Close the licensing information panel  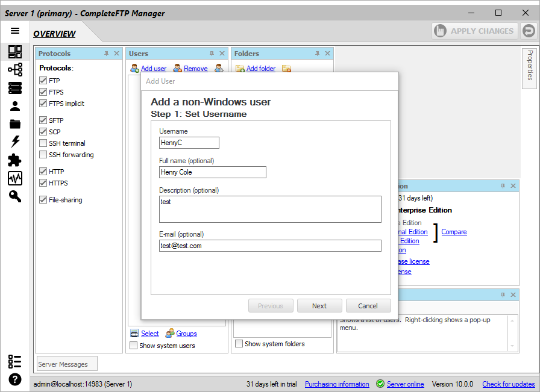(513, 186)
